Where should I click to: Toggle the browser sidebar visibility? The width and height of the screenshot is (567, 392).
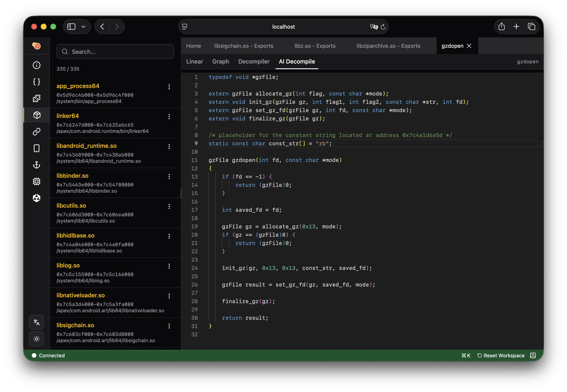click(71, 27)
